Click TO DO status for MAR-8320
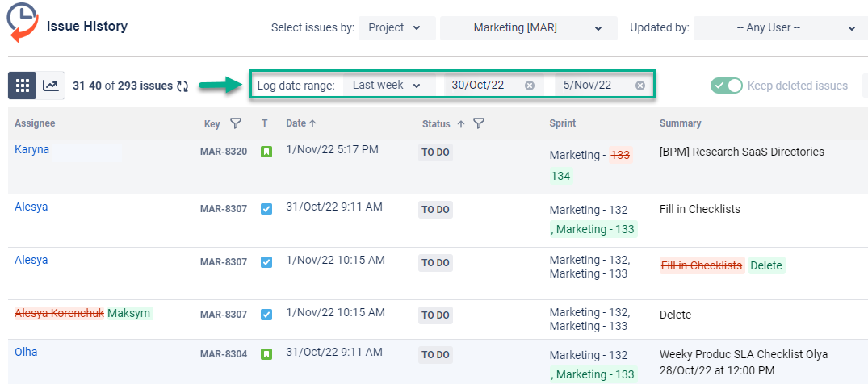This screenshot has height=384, width=868. point(435,152)
